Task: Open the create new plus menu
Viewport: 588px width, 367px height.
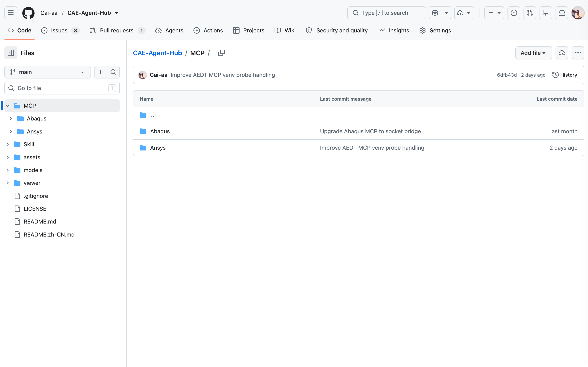Action: pyautogui.click(x=494, y=13)
